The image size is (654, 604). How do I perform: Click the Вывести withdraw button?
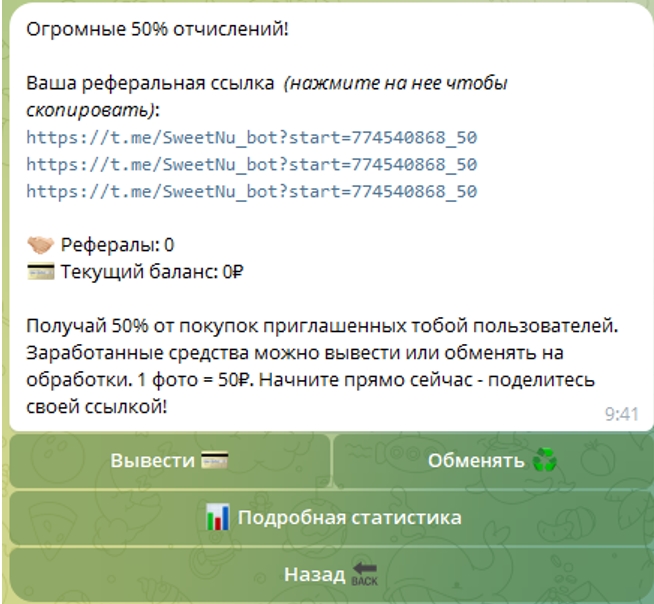(170, 461)
